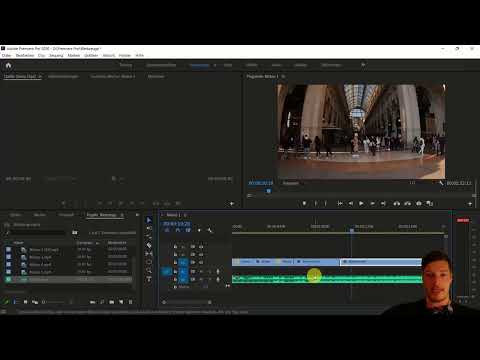Image resolution: width=480 pixels, height=360 pixels.
Task: Mute audio track A1
Action: coord(201,271)
